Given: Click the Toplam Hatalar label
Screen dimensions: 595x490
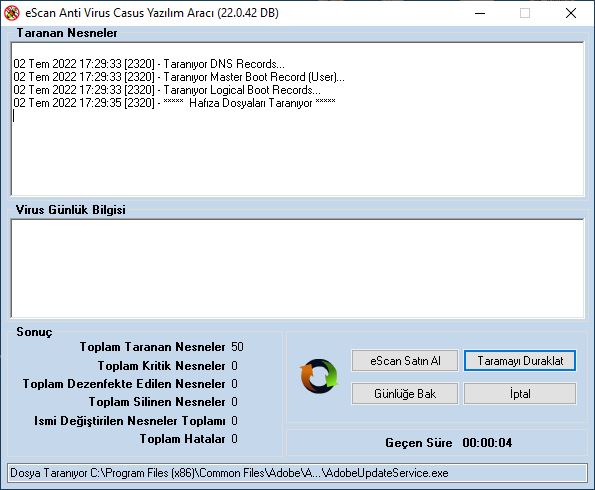Looking at the screenshot, I should (x=183, y=439).
